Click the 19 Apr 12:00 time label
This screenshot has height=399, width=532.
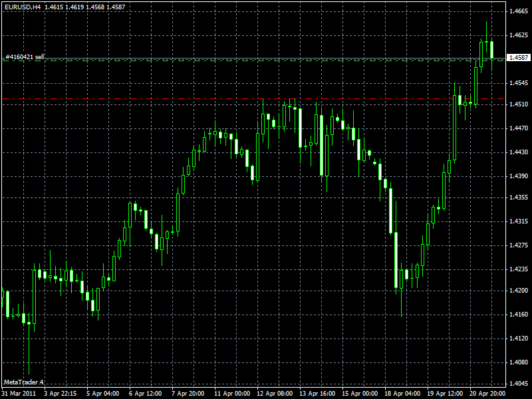coord(445,394)
